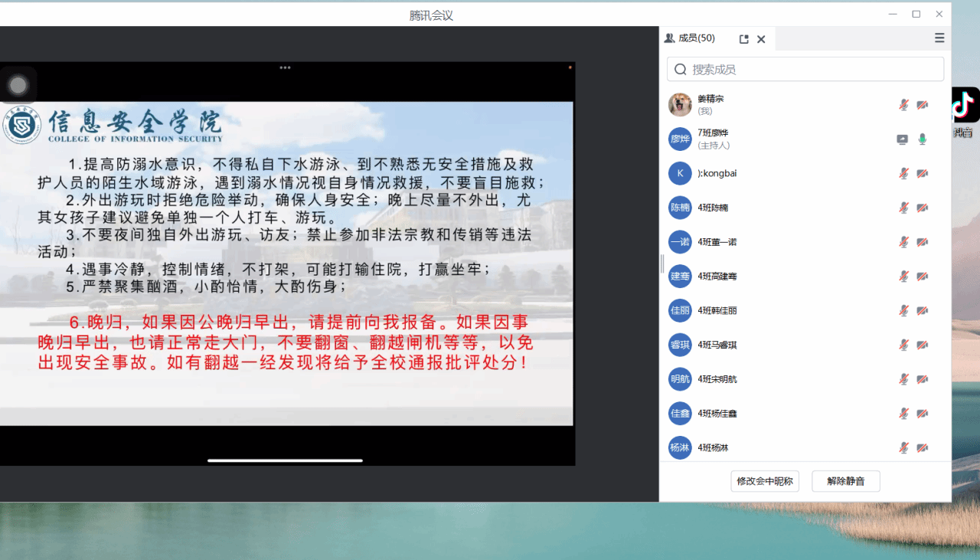Screen dimensions: 980x560
Task: Click muted mic icon for ):kongbai
Action: pyautogui.click(x=903, y=174)
